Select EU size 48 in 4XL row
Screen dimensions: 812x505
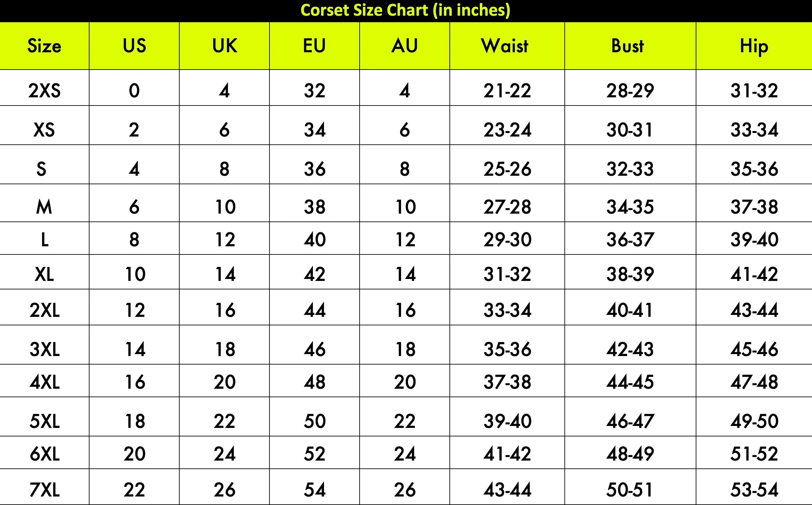click(315, 382)
